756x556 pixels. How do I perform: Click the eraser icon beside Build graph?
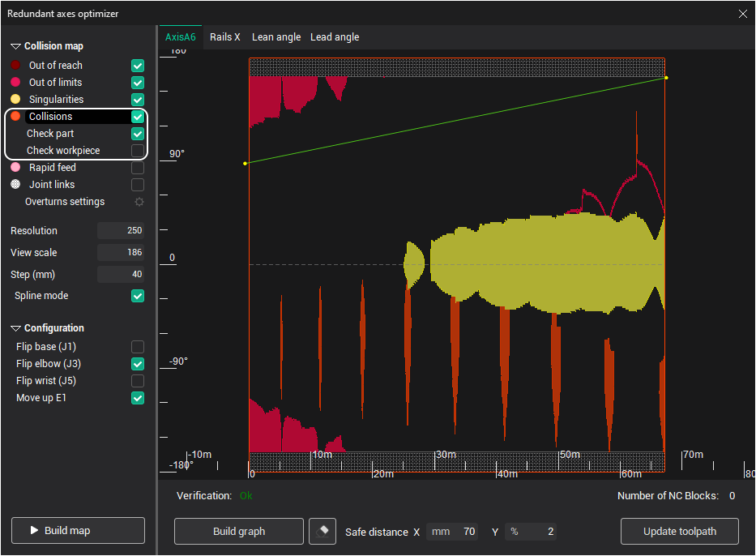coord(322,532)
